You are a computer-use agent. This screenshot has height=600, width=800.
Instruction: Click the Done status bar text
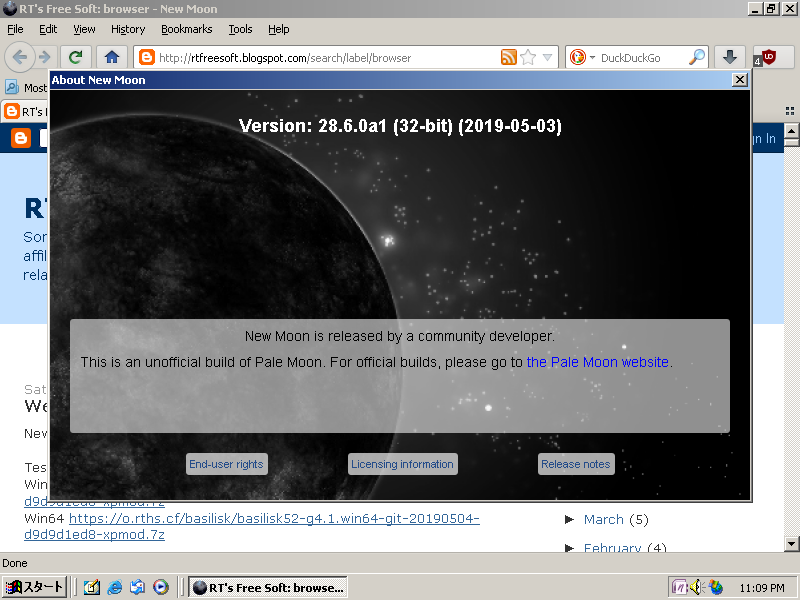click(x=15, y=563)
